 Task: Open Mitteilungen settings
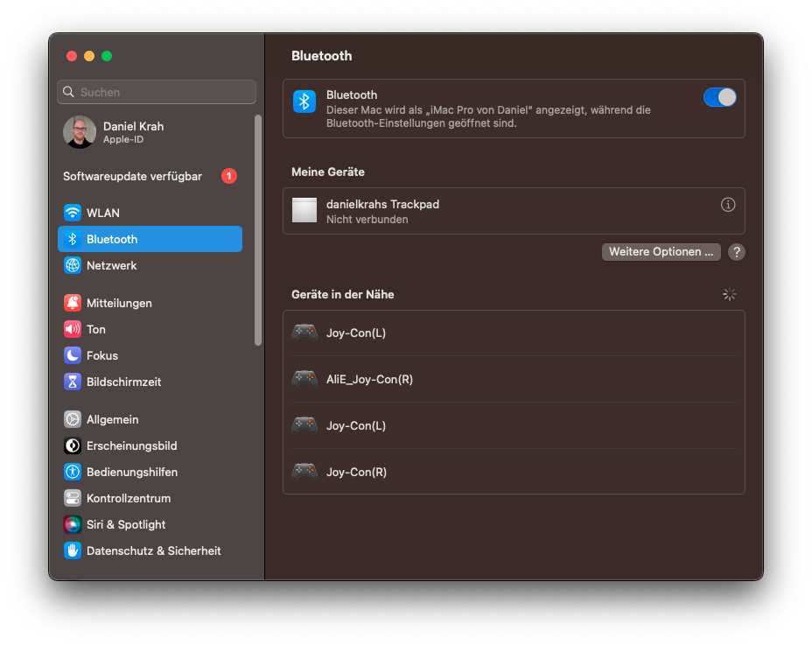[150, 303]
